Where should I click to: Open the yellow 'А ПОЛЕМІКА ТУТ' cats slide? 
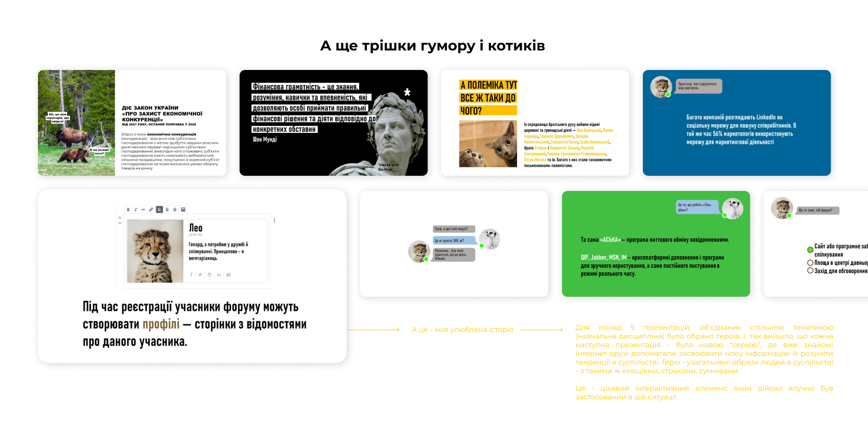tap(535, 123)
